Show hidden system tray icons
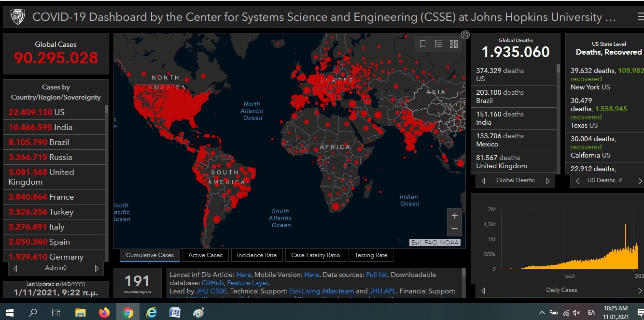Viewport: 644px width, 320px height. (x=542, y=313)
